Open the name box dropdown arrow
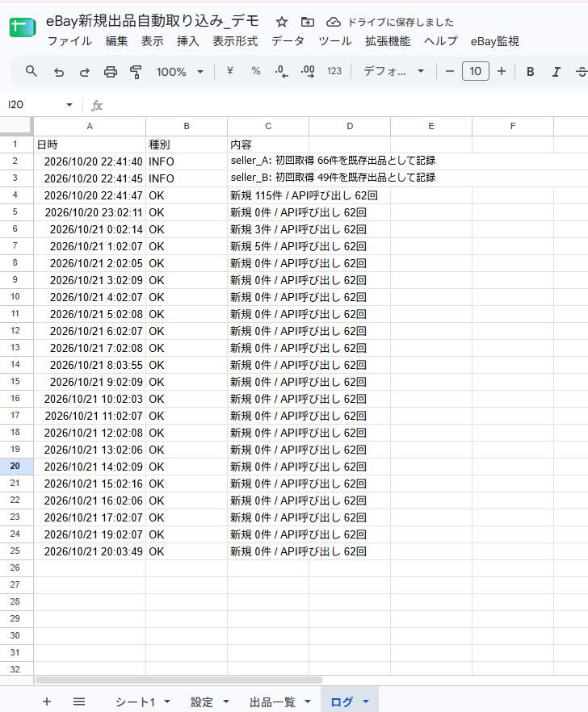Image resolution: width=588 pixels, height=712 pixels. click(x=69, y=105)
